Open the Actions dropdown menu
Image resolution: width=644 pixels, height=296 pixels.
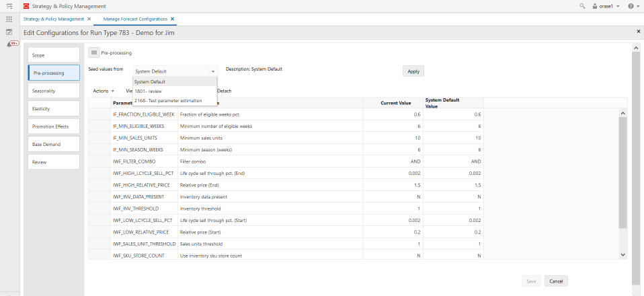coord(104,91)
